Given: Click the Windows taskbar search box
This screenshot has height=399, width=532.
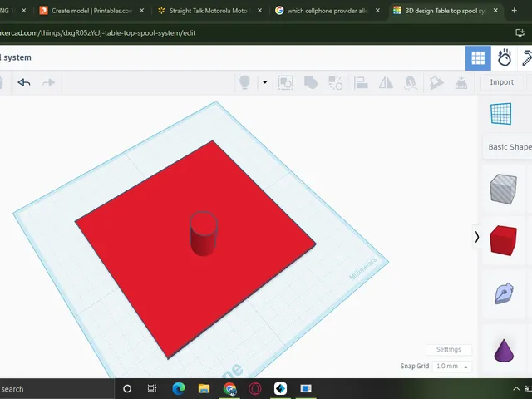Looking at the screenshot, I should (57, 389).
